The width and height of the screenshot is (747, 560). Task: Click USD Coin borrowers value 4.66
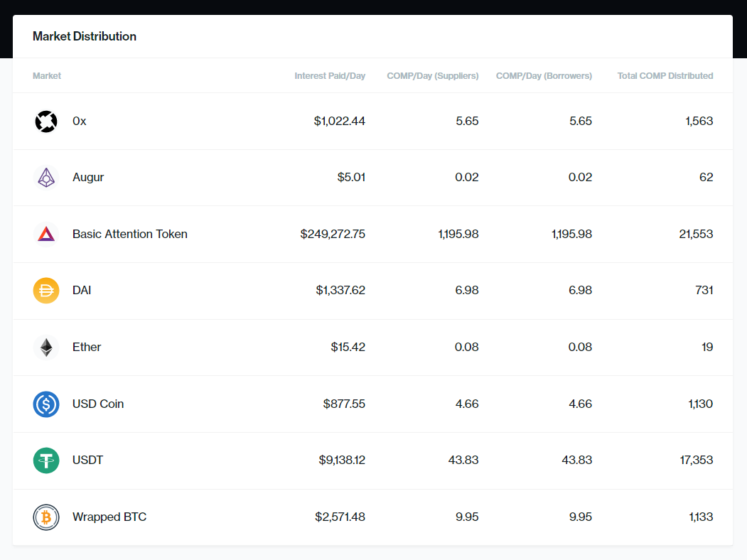tap(580, 404)
